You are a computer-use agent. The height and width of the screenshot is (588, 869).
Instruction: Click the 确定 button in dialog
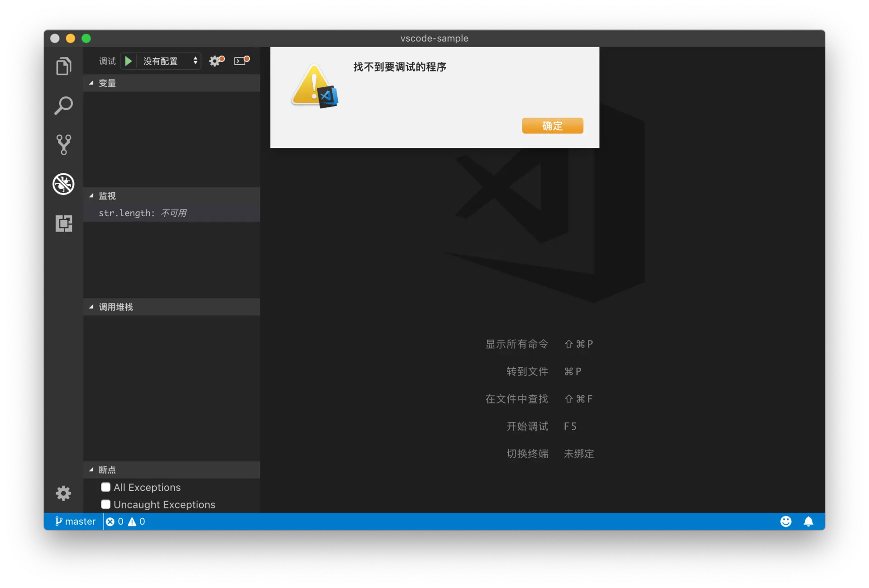point(552,126)
